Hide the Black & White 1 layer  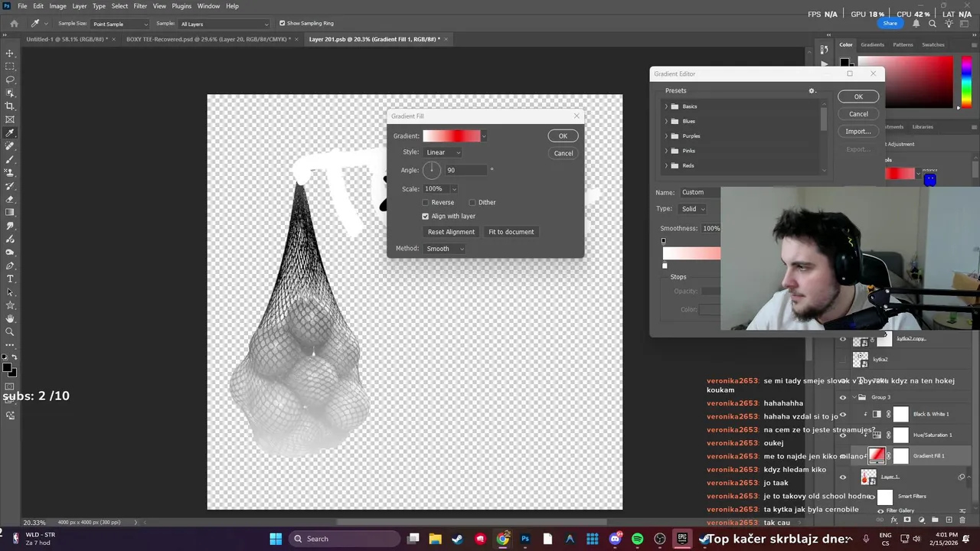pos(843,414)
